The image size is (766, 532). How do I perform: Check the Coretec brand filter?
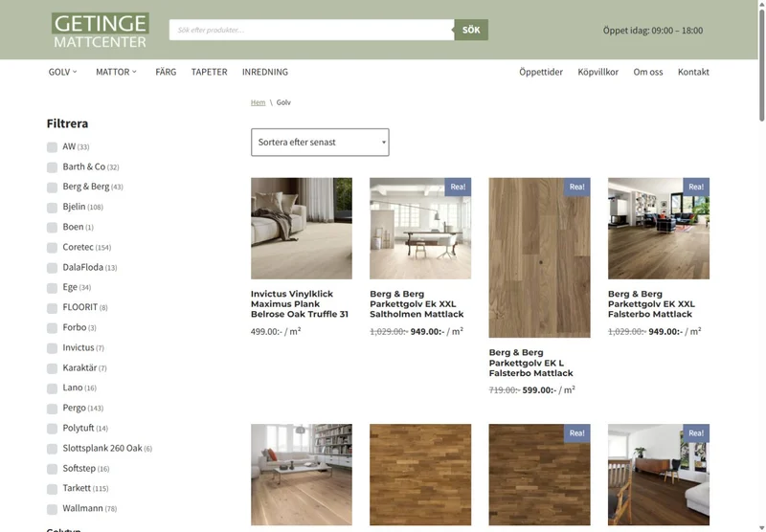pos(53,248)
